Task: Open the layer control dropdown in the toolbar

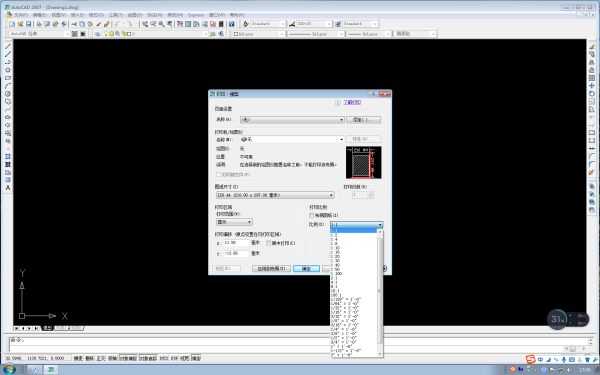Action: point(155,34)
